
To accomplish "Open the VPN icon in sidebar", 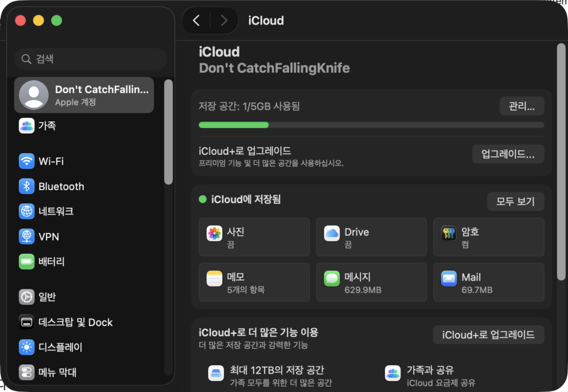I will coord(27,236).
